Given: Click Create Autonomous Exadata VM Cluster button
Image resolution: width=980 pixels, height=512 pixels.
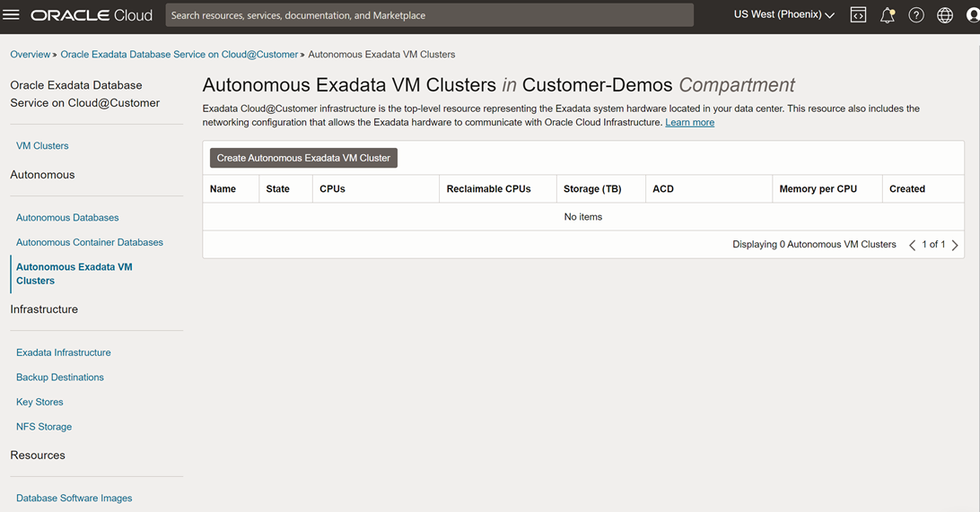Looking at the screenshot, I should pyautogui.click(x=303, y=158).
